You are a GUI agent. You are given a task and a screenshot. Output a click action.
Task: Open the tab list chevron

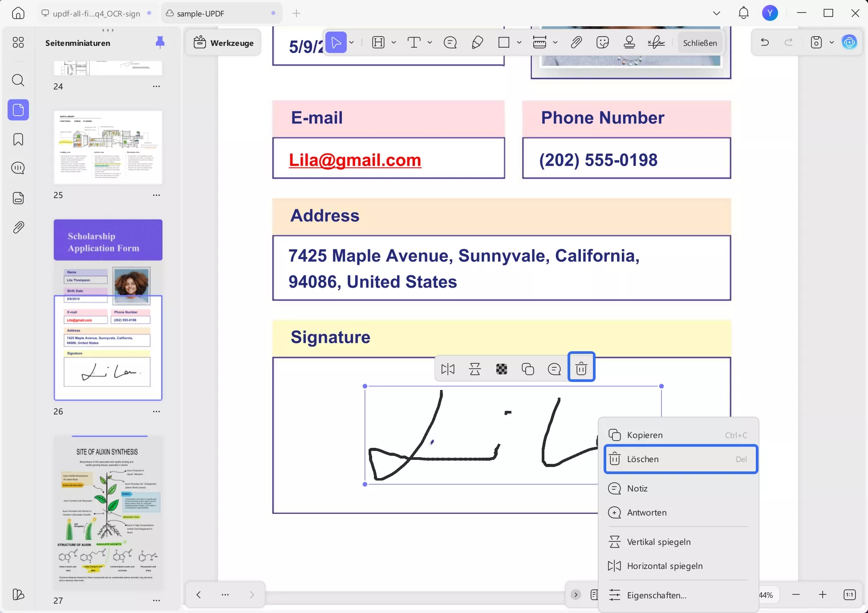pos(717,13)
